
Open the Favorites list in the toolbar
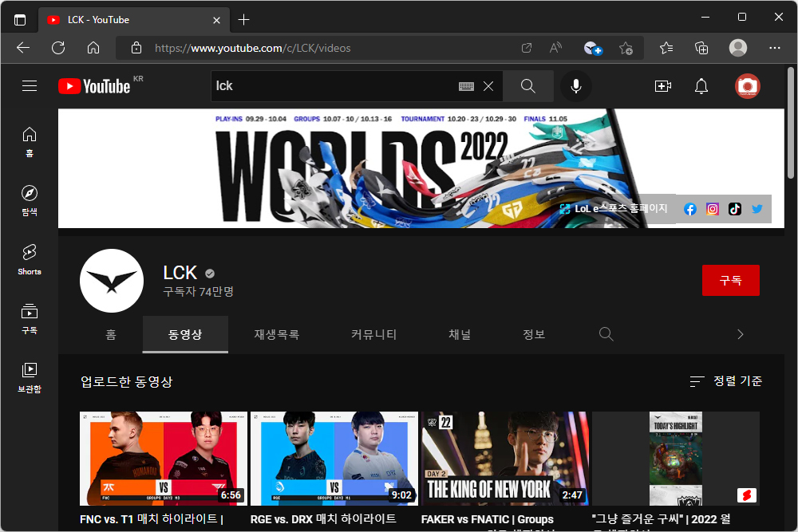666,48
